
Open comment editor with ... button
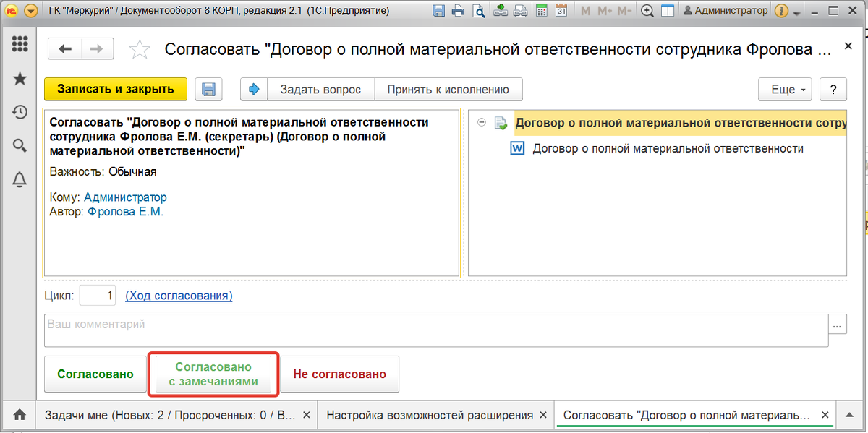click(x=838, y=325)
